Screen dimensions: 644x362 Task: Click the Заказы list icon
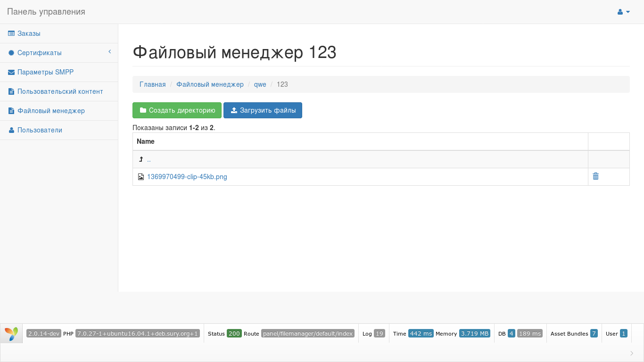[x=11, y=33]
